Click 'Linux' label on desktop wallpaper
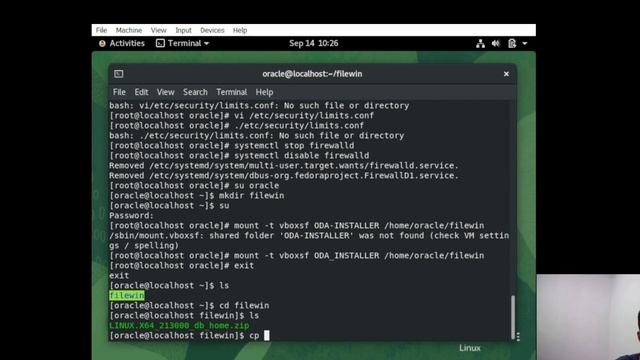This screenshot has width=640, height=360. [x=470, y=348]
